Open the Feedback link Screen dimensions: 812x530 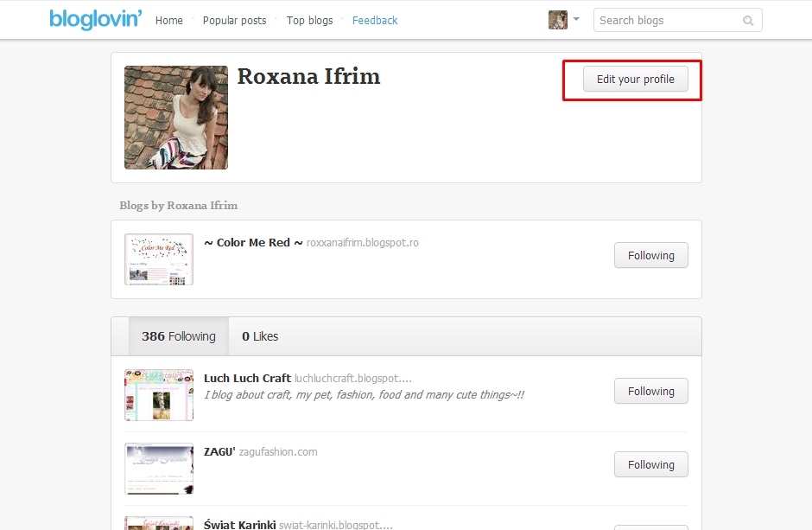375,20
